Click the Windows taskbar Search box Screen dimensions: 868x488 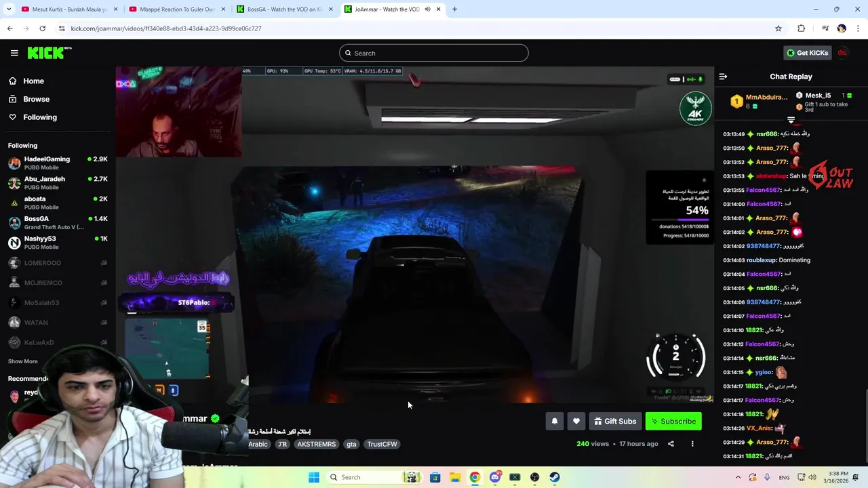point(374,477)
